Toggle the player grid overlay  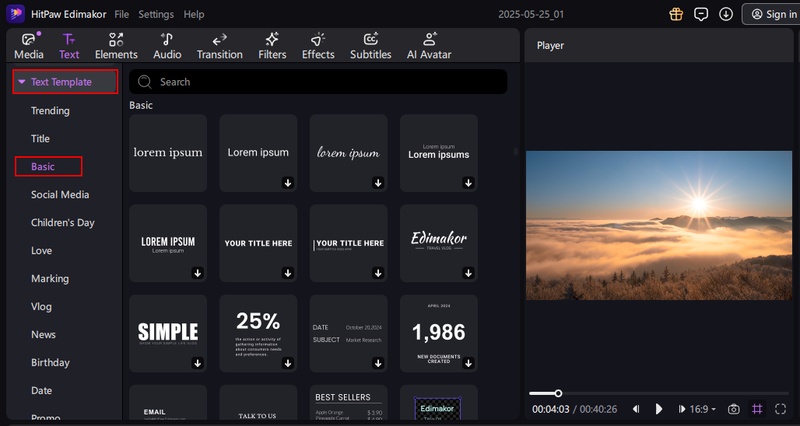click(757, 409)
